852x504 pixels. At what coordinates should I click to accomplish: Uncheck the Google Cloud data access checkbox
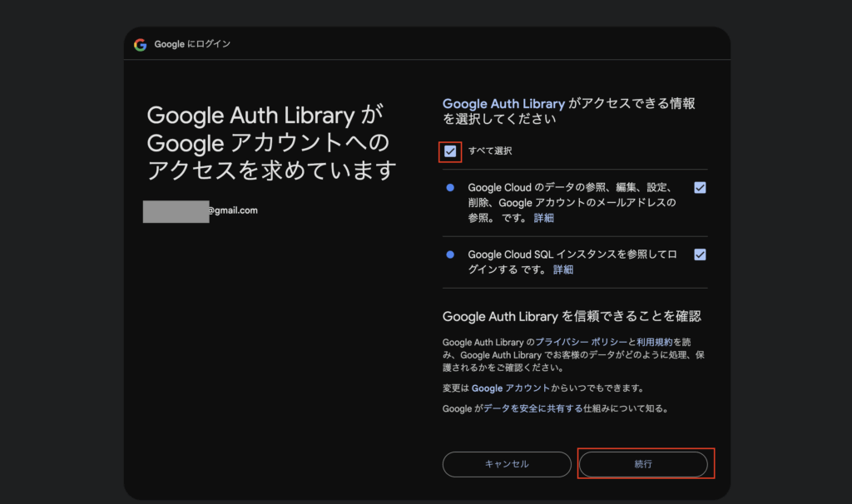(700, 188)
